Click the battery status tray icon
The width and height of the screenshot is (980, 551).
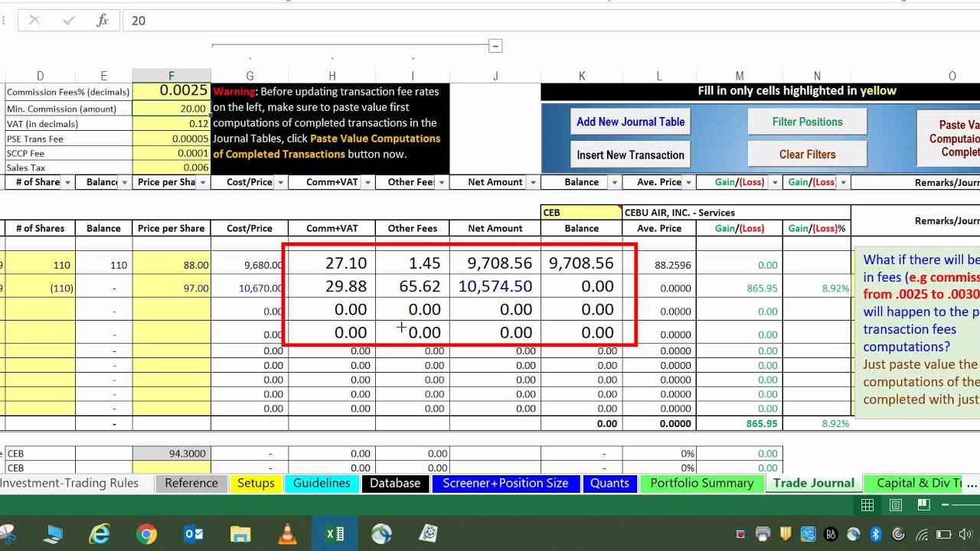(x=944, y=534)
